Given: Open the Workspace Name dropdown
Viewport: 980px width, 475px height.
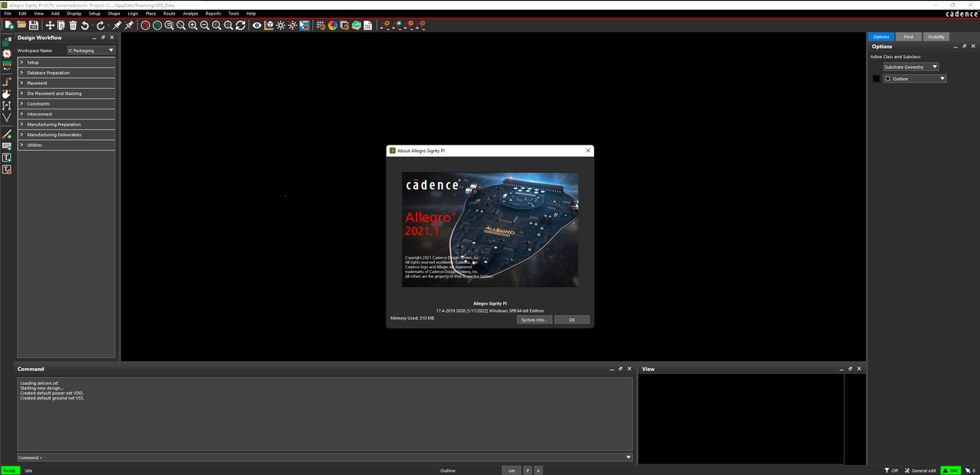Looking at the screenshot, I should point(91,50).
